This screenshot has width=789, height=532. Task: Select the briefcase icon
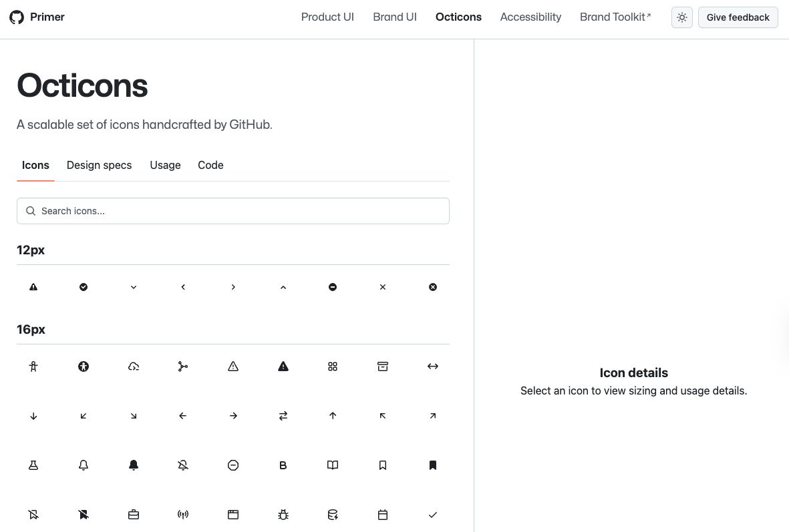134,515
